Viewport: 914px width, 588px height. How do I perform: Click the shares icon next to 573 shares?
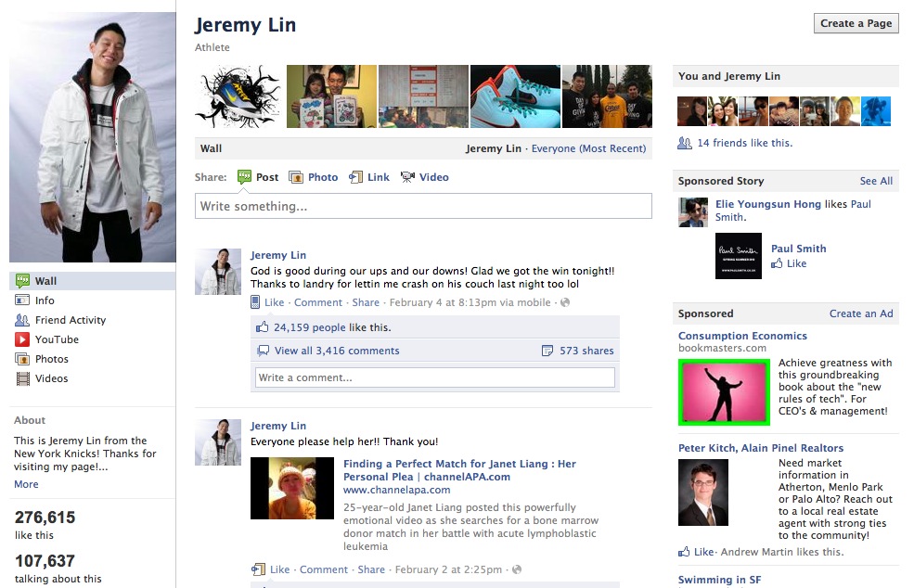click(547, 351)
